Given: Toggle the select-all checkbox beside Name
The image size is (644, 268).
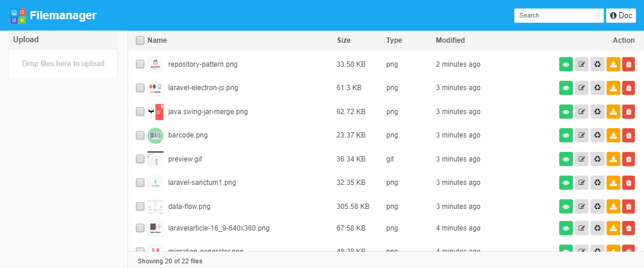Looking at the screenshot, I should pyautogui.click(x=140, y=40).
